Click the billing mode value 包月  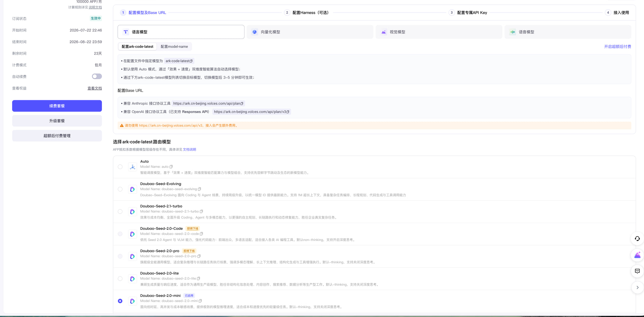click(98, 65)
